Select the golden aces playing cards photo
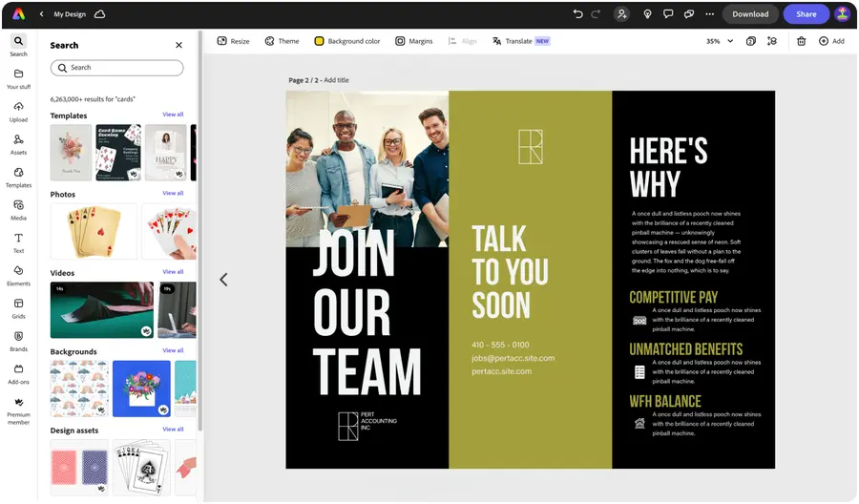 [94, 231]
